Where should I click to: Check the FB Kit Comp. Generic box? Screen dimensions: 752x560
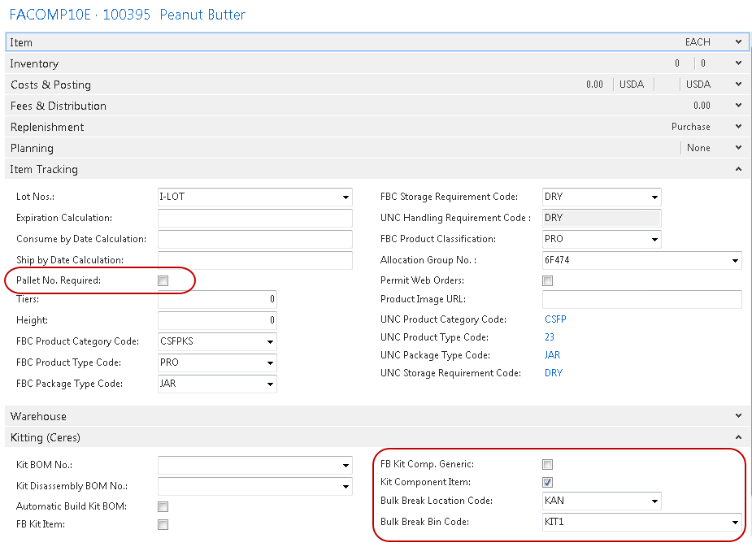point(548,465)
